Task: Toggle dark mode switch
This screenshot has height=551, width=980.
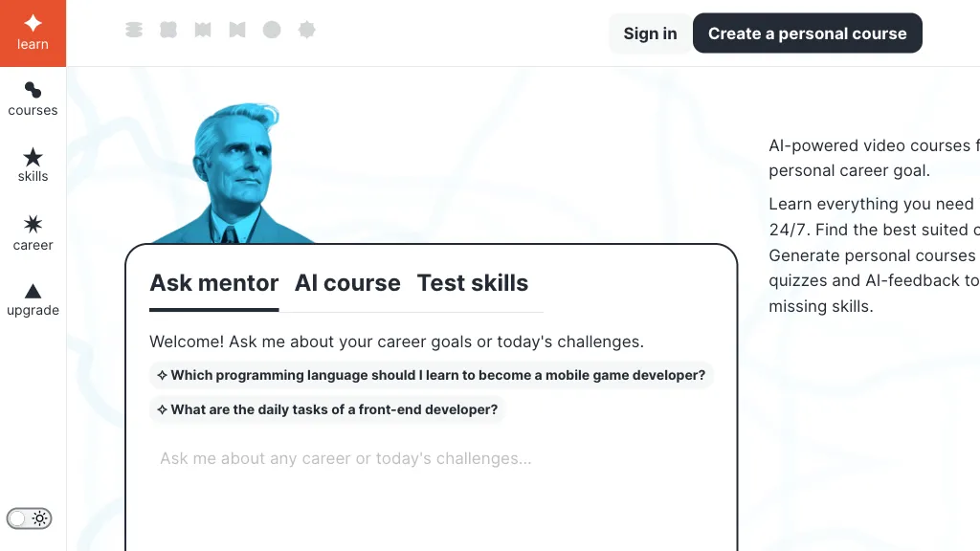Action: 29,518
